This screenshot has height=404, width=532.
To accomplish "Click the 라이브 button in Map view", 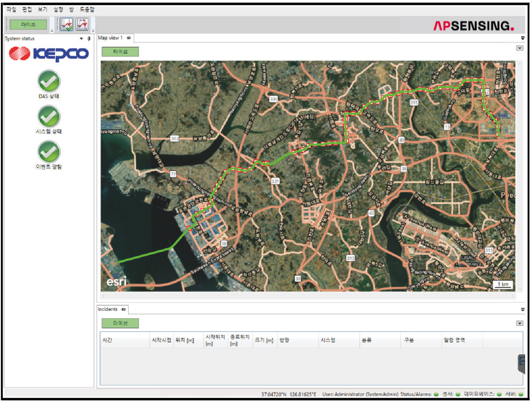I will [120, 52].
